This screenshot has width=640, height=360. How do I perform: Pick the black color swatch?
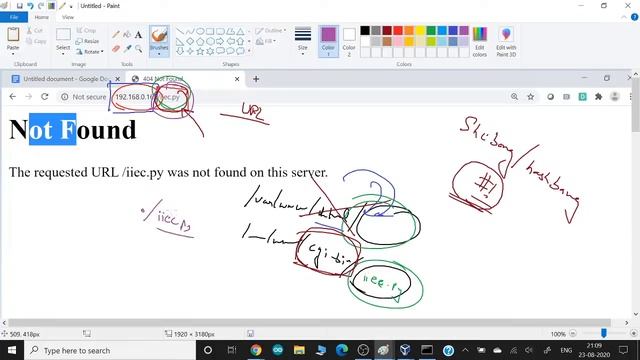365,31
